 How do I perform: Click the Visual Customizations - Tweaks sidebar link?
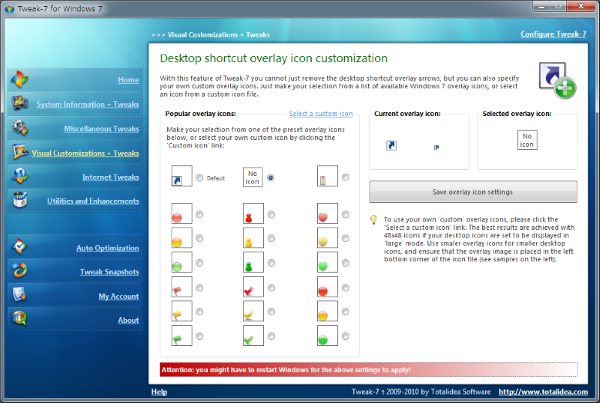point(85,153)
